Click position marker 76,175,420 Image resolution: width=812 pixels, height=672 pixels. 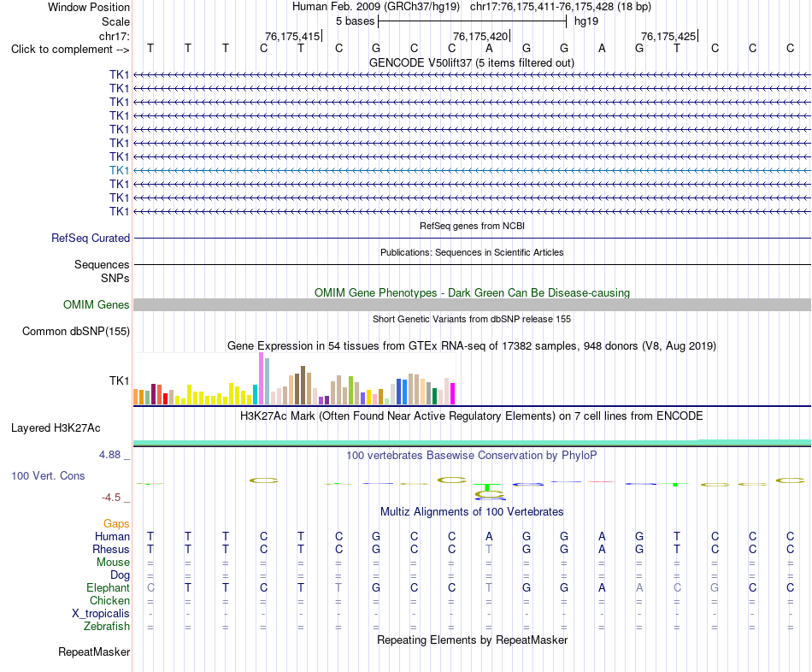[480, 36]
